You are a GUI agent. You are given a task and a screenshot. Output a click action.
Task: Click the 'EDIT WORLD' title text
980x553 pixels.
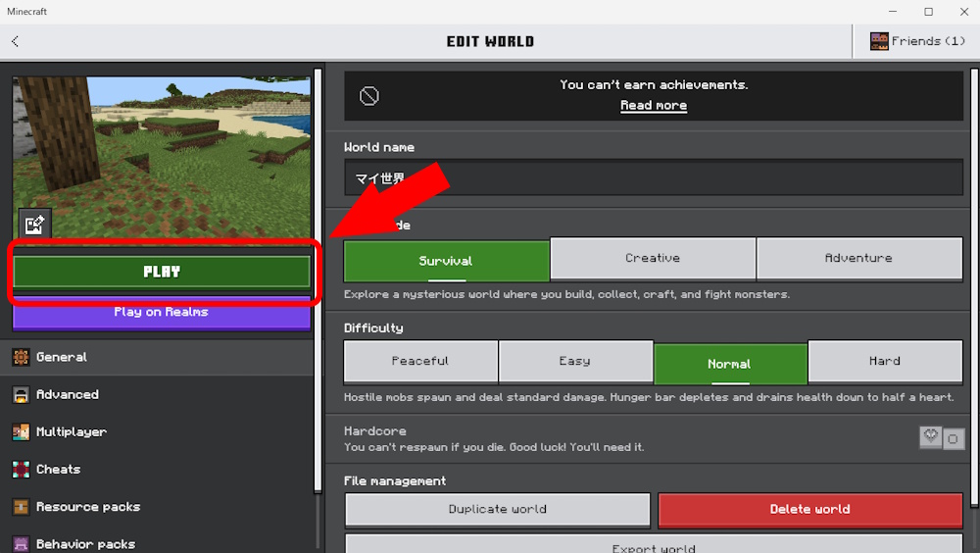[490, 41]
